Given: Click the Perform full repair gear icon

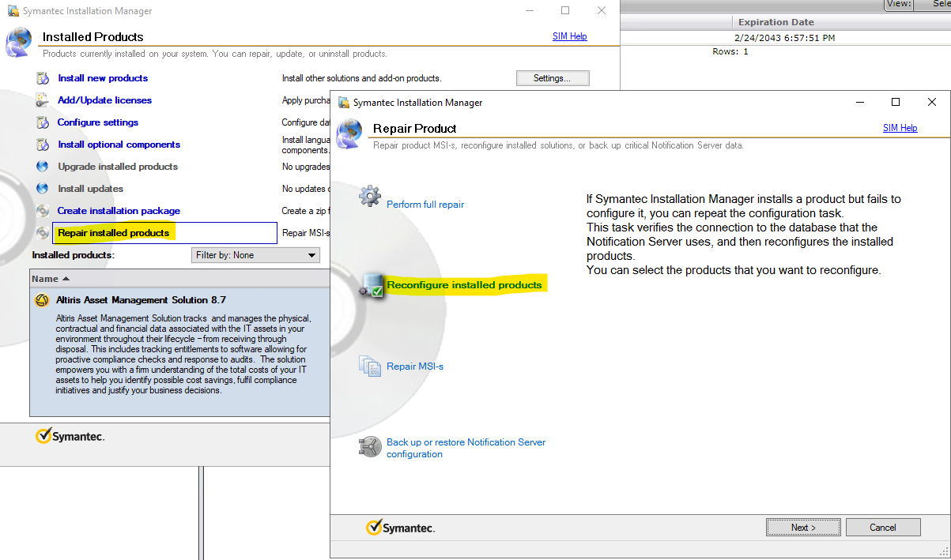Looking at the screenshot, I should pos(370,197).
